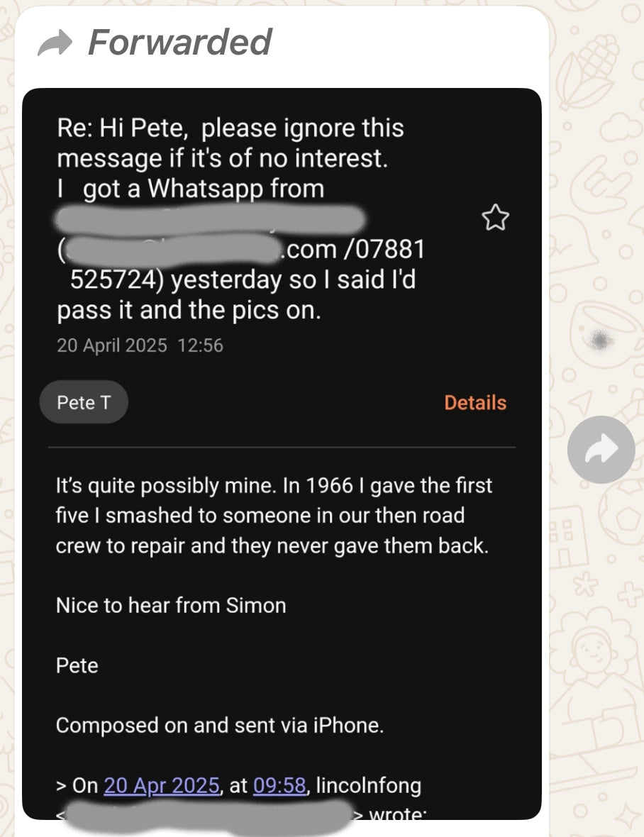Click the Forwarded label text

point(180,42)
